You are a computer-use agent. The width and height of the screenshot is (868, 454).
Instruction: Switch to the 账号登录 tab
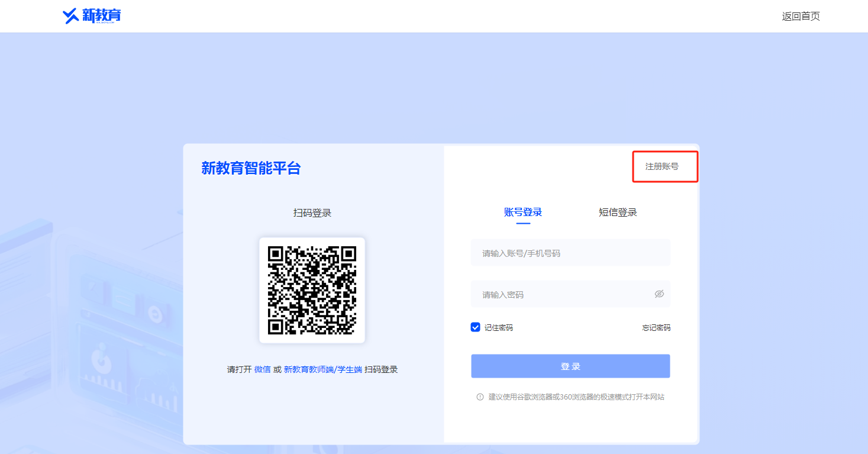(x=523, y=212)
